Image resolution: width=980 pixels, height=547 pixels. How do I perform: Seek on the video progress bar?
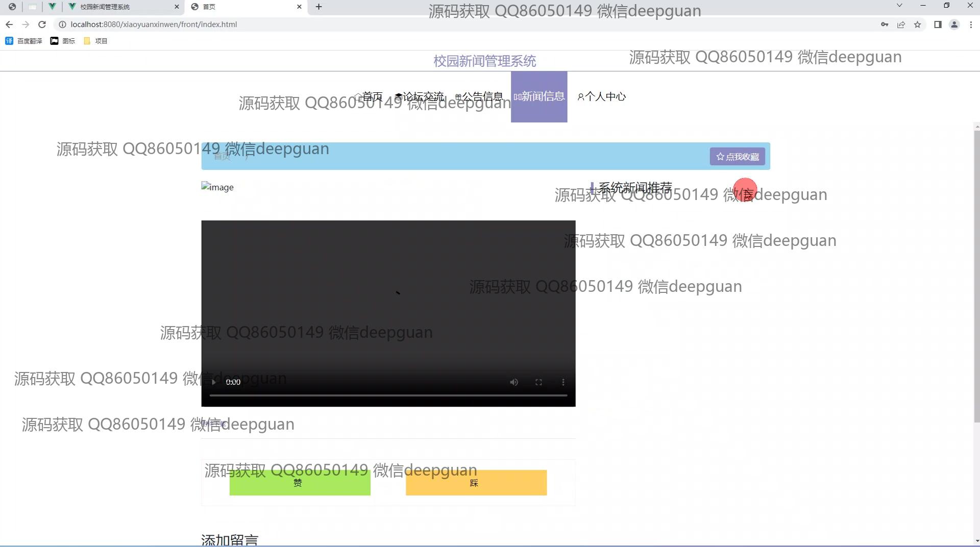click(x=388, y=395)
